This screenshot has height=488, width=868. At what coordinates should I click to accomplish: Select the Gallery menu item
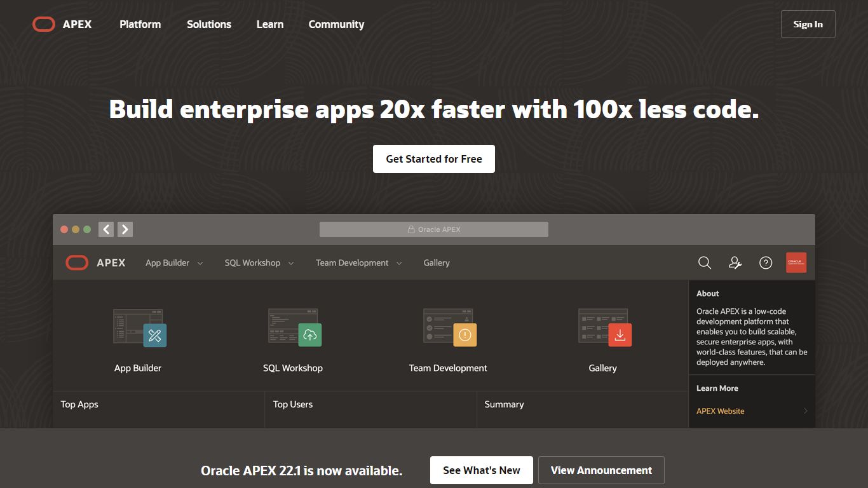pyautogui.click(x=437, y=262)
